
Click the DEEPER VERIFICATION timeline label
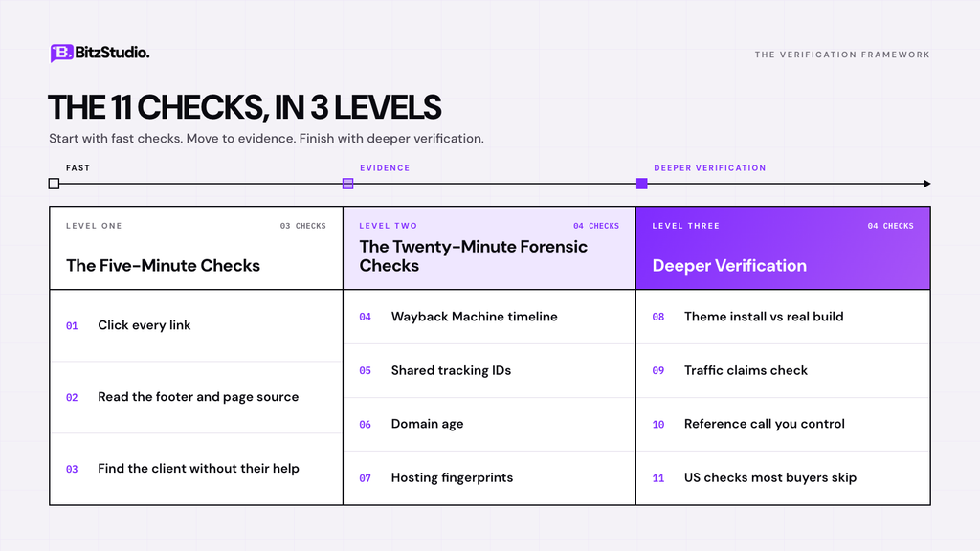(x=710, y=168)
